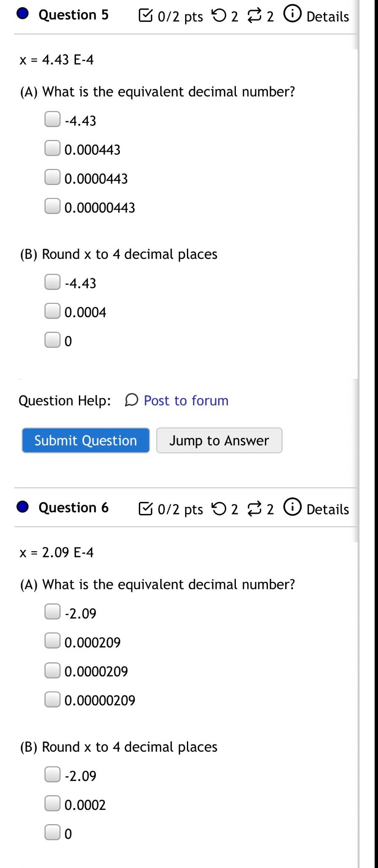The width and height of the screenshot is (378, 868).
Task: Tick 0.0002 under Question 6 part B
Action: (x=52, y=804)
